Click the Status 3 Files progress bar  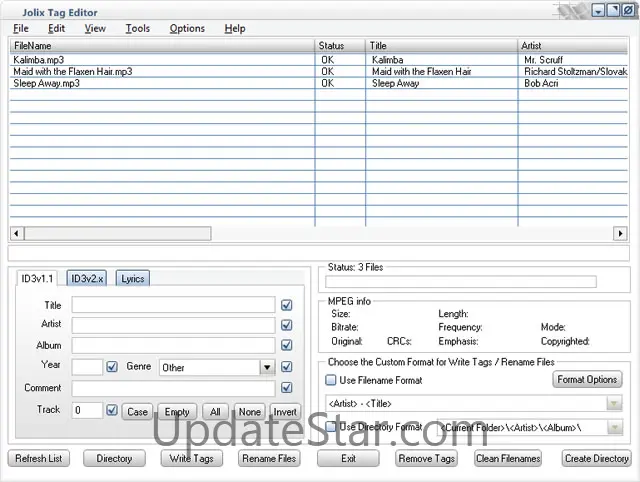click(x=461, y=281)
